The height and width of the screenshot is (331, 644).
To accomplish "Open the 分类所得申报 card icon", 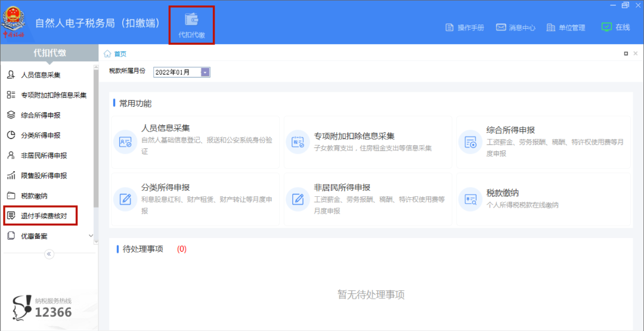I will tap(125, 199).
